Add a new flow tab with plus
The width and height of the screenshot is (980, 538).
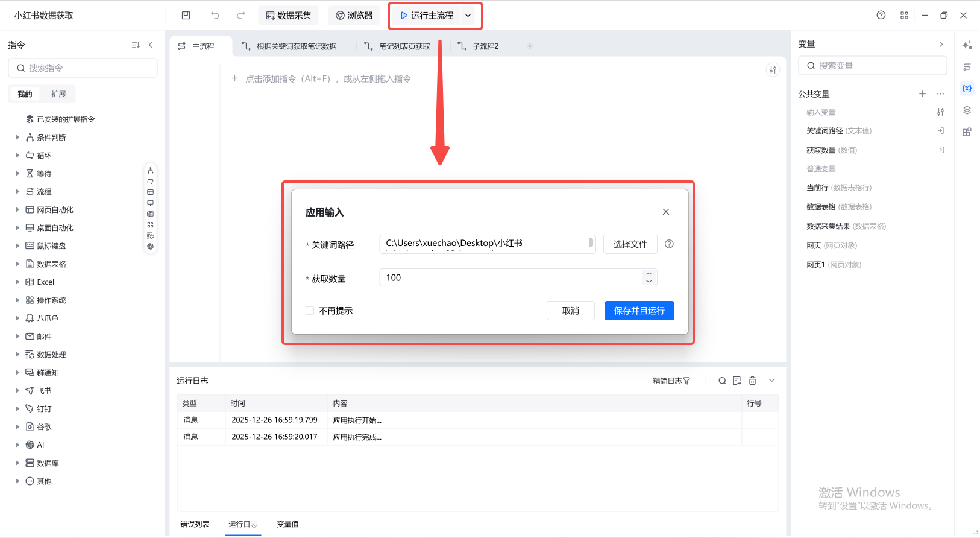530,46
